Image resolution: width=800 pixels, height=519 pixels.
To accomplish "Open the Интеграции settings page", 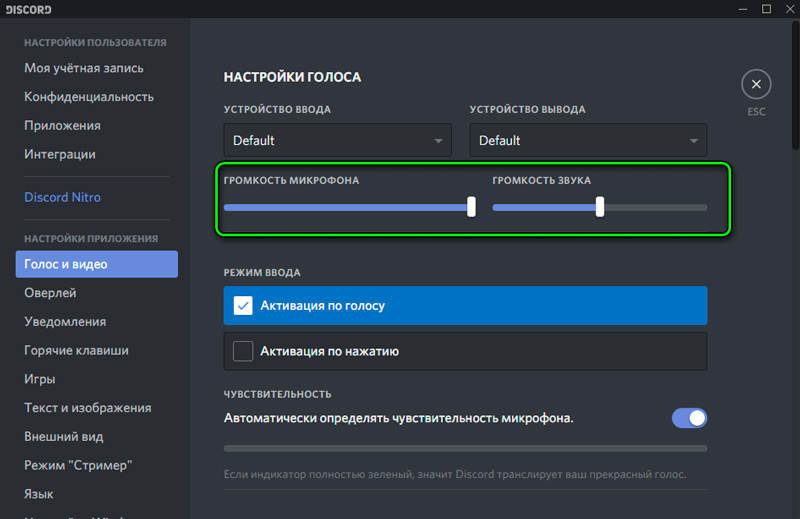I will point(60,154).
